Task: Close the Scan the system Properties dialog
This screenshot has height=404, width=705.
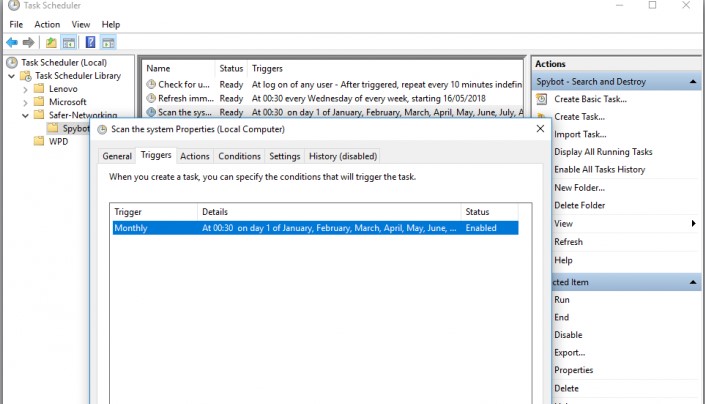Action: pyautogui.click(x=540, y=129)
